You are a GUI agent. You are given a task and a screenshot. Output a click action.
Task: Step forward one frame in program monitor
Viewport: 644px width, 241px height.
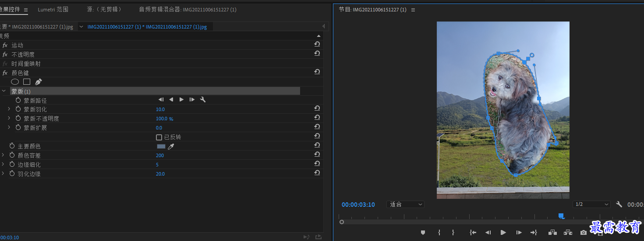tap(519, 233)
